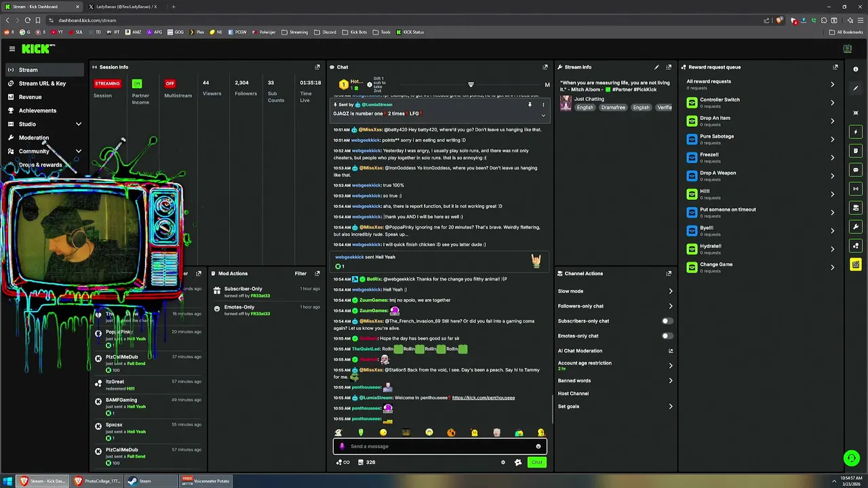Click green support bubble at bottom right
The image size is (868, 488).
(x=852, y=459)
